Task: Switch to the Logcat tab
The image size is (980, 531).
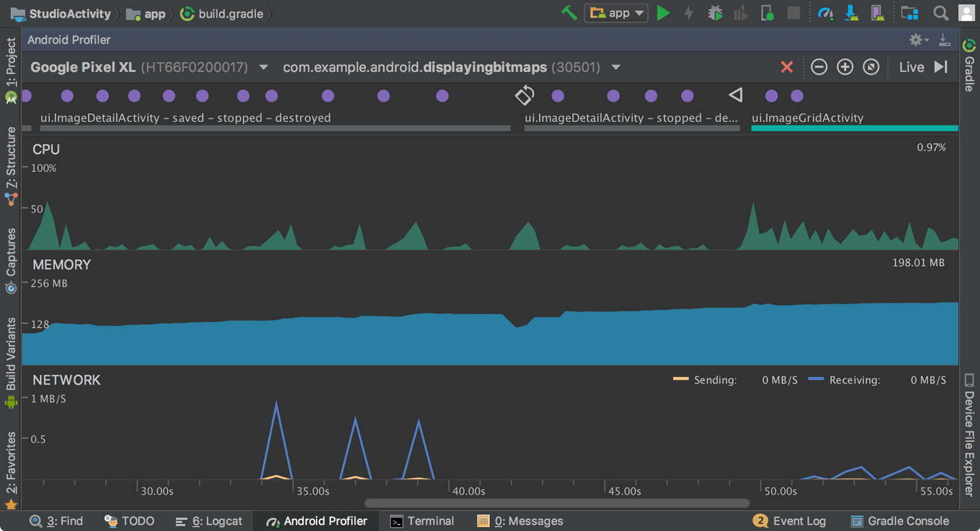Action: click(x=209, y=521)
